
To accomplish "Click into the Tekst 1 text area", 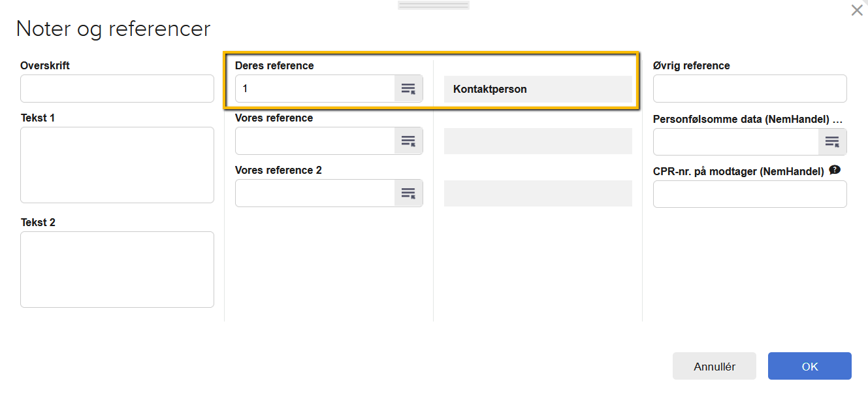I will click(117, 165).
